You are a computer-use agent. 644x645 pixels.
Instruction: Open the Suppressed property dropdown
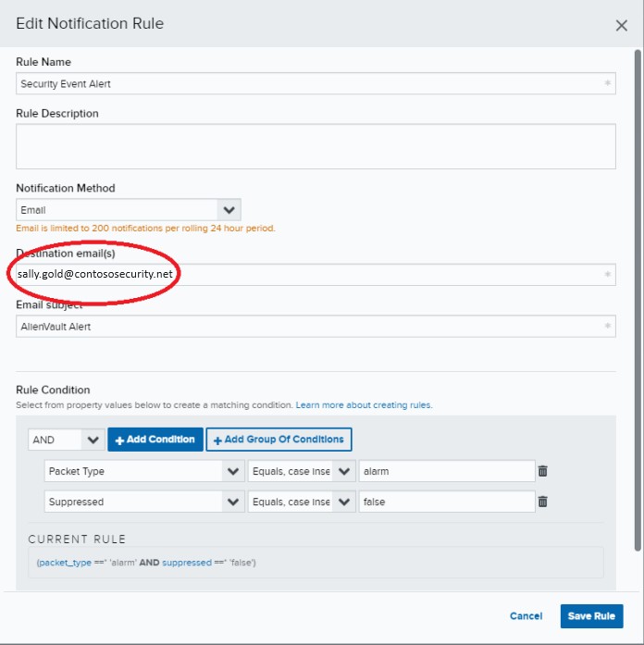point(144,502)
